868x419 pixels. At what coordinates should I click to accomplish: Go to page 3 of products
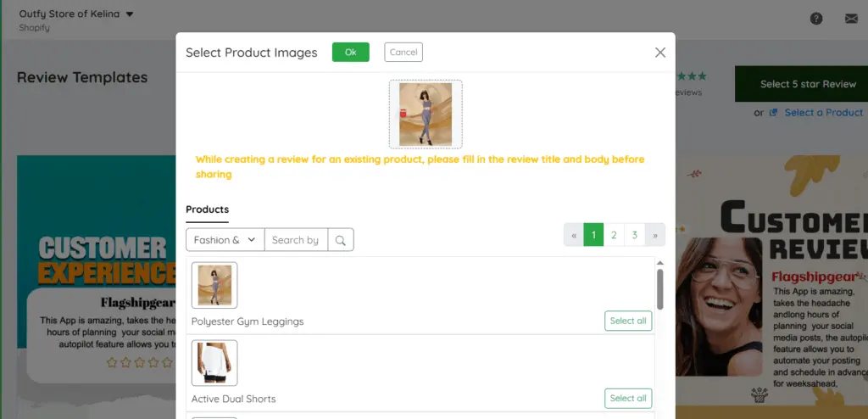(635, 235)
